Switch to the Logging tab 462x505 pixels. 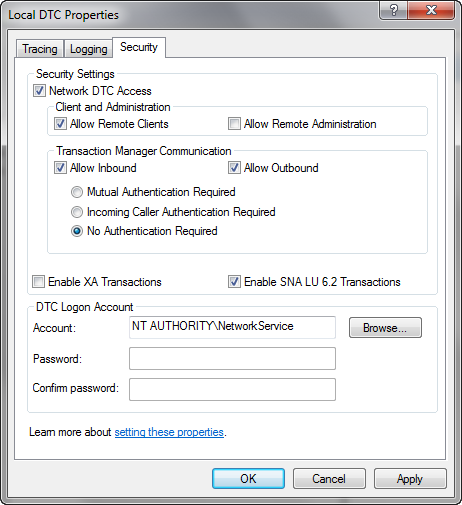tap(89, 49)
